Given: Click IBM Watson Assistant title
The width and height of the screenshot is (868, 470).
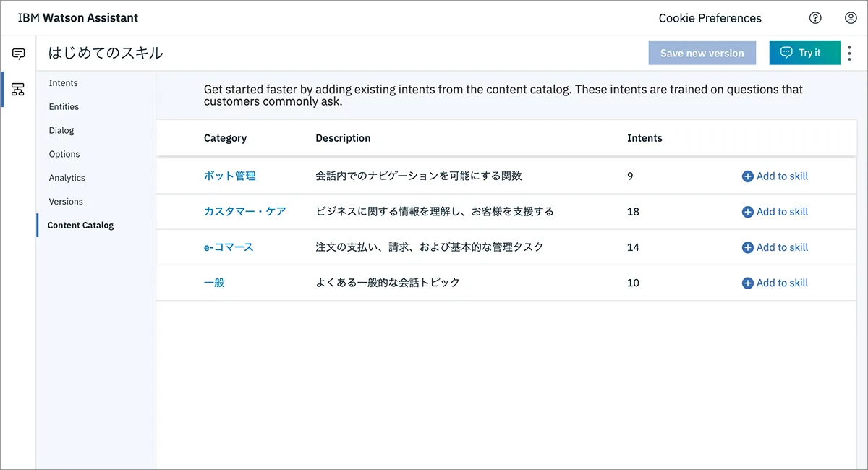Looking at the screenshot, I should (x=78, y=18).
